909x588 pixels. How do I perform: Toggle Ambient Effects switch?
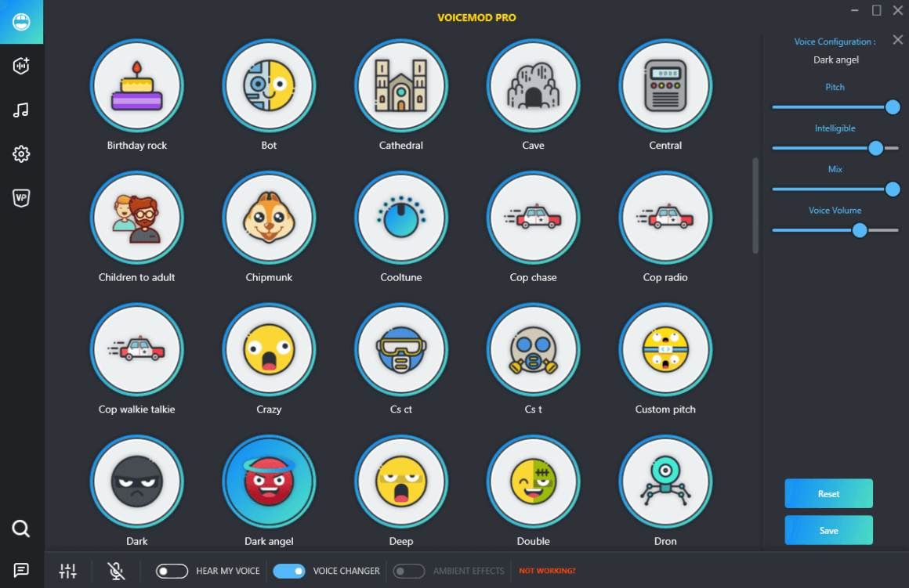(x=408, y=571)
